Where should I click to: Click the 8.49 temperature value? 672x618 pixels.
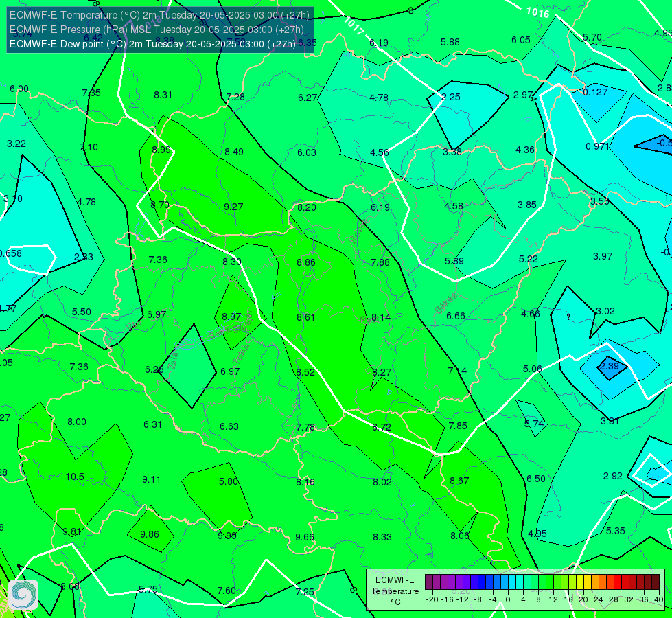[x=234, y=152]
